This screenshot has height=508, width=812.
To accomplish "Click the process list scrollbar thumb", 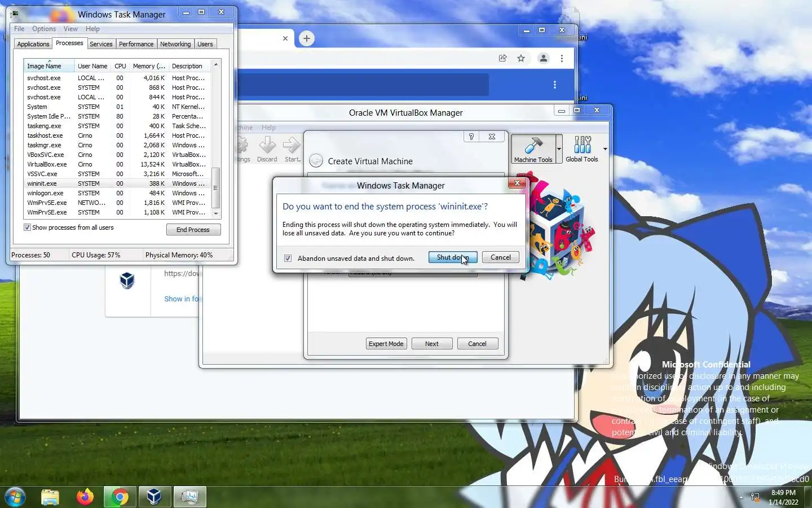I will [215, 188].
